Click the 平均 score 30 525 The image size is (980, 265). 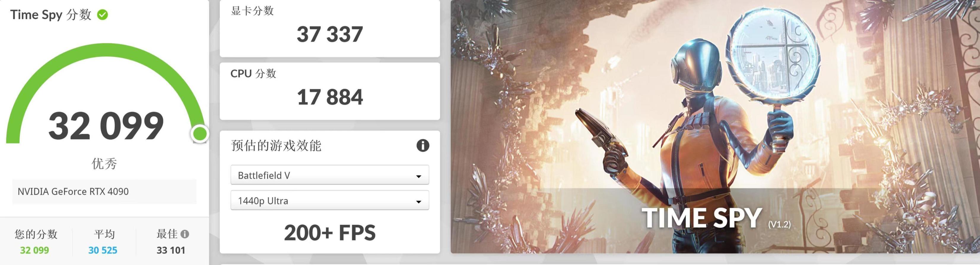click(x=103, y=250)
